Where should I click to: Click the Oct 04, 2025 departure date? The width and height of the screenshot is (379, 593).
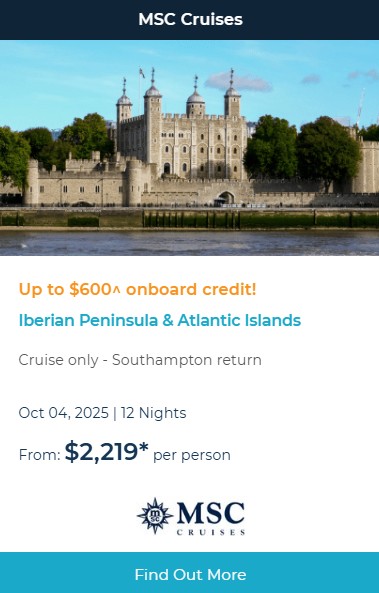tap(64, 413)
